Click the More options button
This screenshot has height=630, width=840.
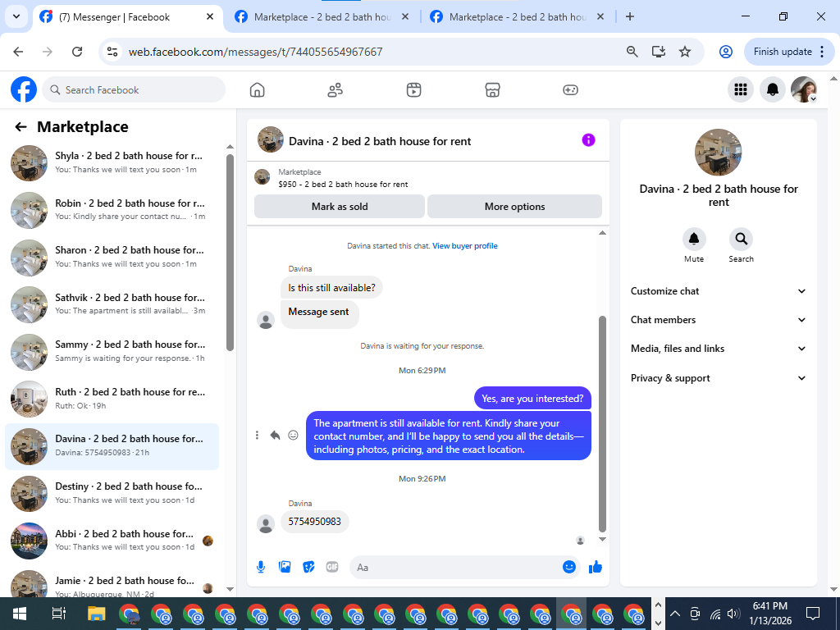pyautogui.click(x=515, y=206)
